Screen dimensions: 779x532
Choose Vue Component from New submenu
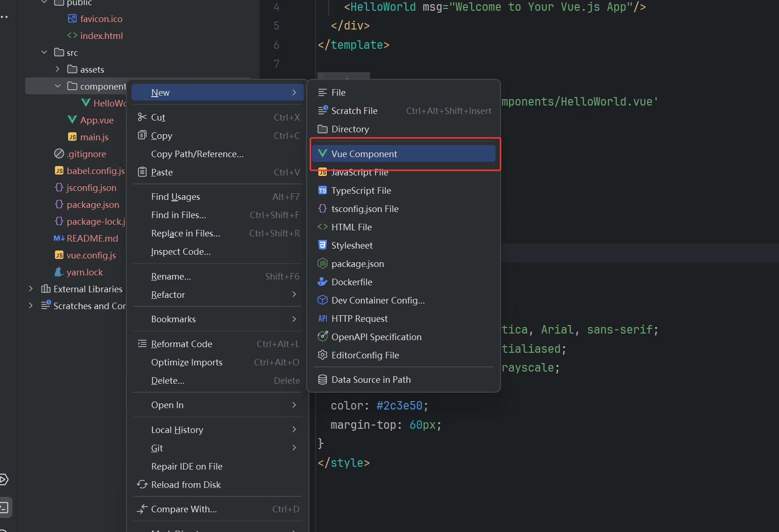click(404, 154)
